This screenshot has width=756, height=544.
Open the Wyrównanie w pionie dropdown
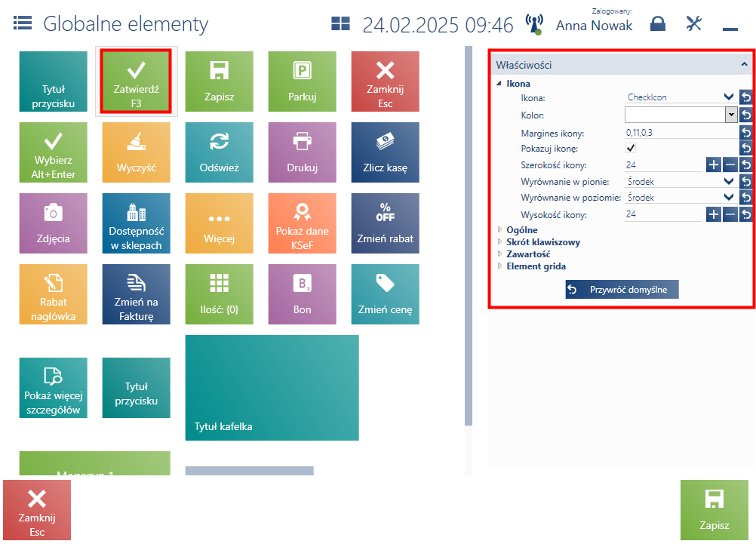(729, 181)
